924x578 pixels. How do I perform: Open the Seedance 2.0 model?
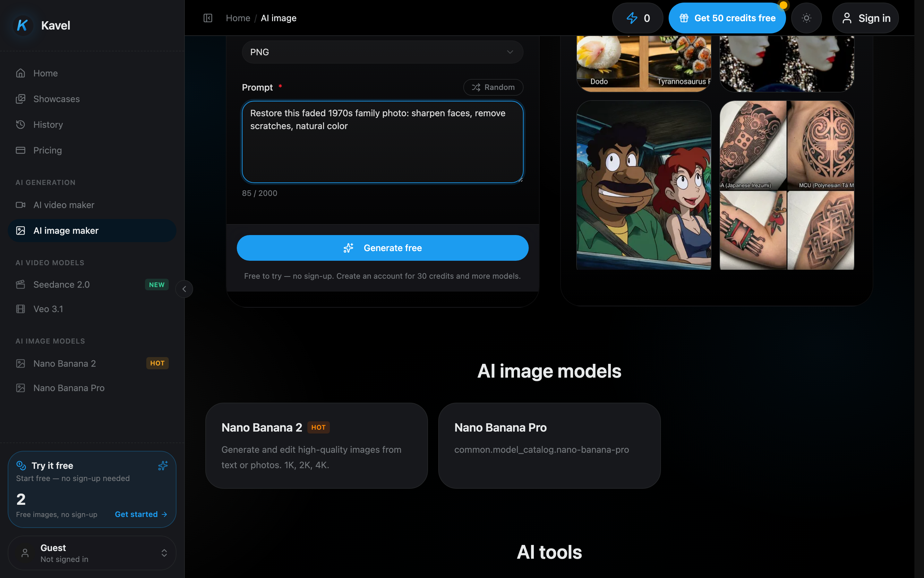coord(92,285)
